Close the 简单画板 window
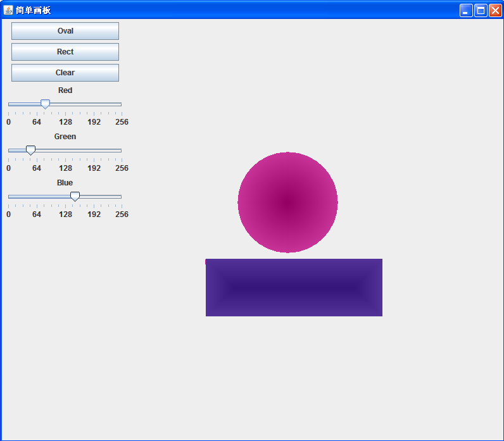This screenshot has width=504, height=441. click(495, 11)
